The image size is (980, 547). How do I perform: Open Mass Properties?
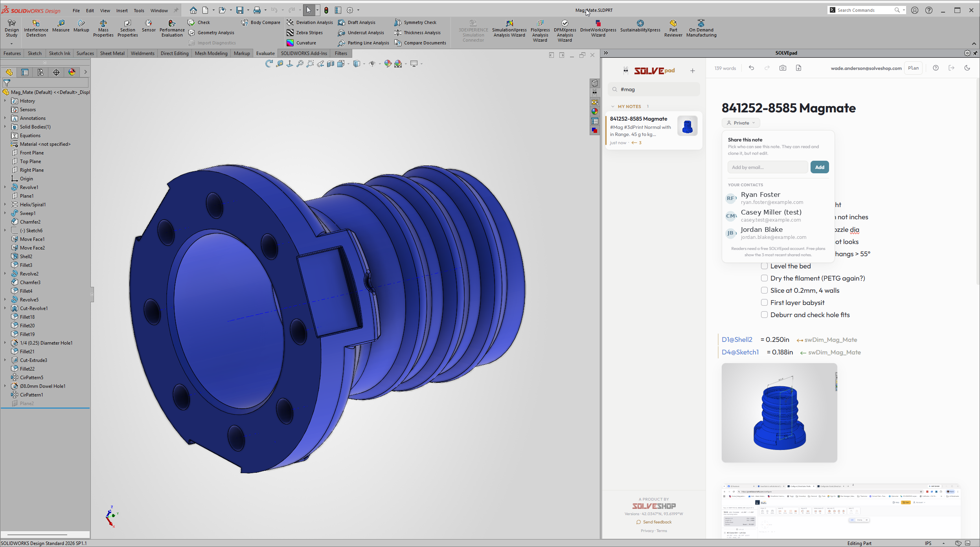(x=103, y=29)
